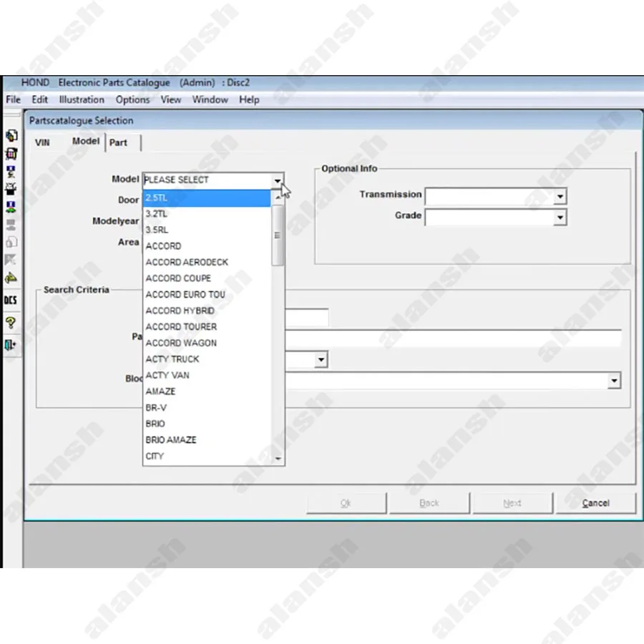The image size is (644, 644).
Task: Click the blue box with green car icon
Action: point(11,207)
